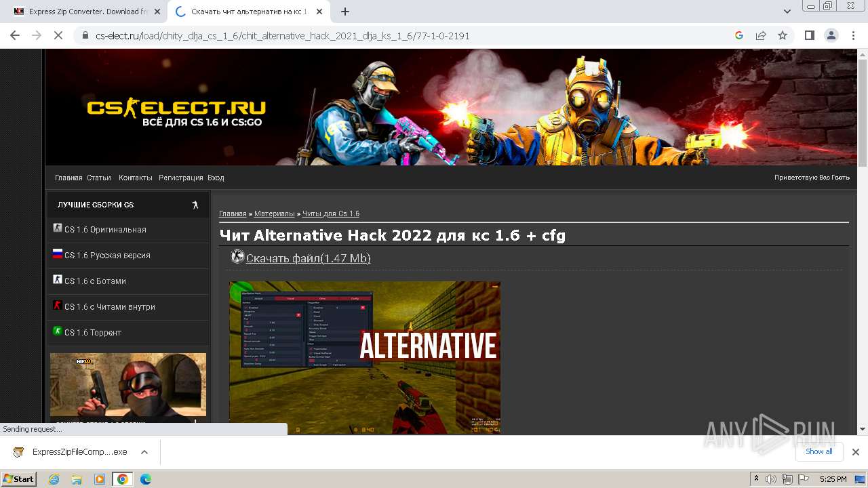Click running man icon in Лучшие сборки header
Screen dimensions: 868x488
pyautogui.click(x=195, y=205)
